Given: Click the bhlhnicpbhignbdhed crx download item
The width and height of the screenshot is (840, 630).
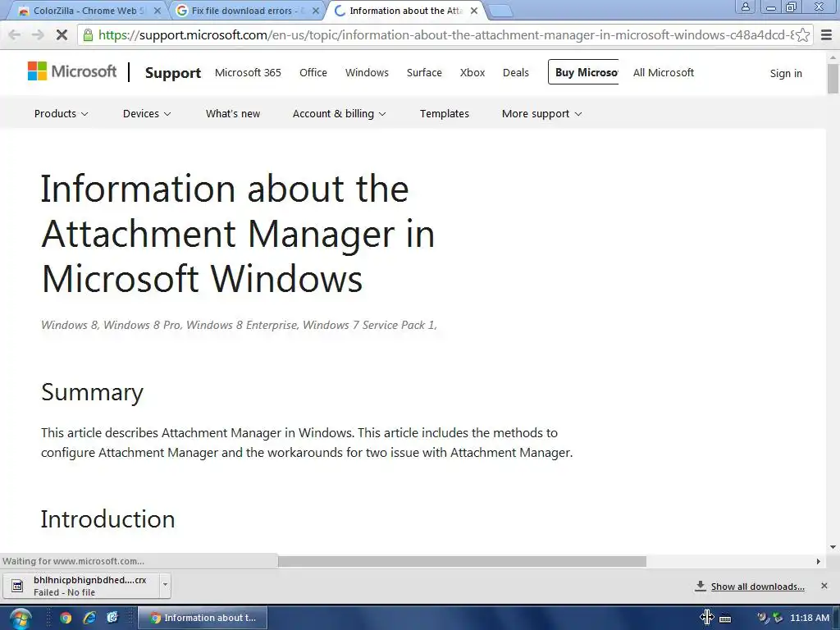Looking at the screenshot, I should pos(86,586).
